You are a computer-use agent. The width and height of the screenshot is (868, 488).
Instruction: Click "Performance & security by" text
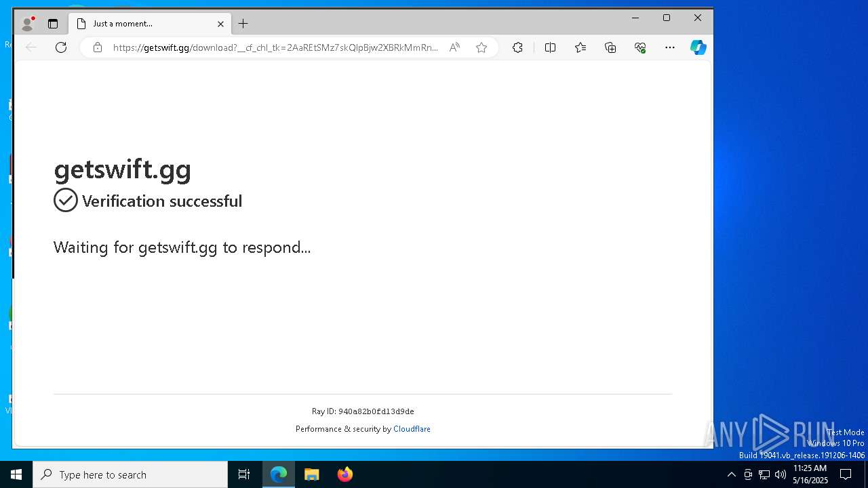pyautogui.click(x=343, y=429)
